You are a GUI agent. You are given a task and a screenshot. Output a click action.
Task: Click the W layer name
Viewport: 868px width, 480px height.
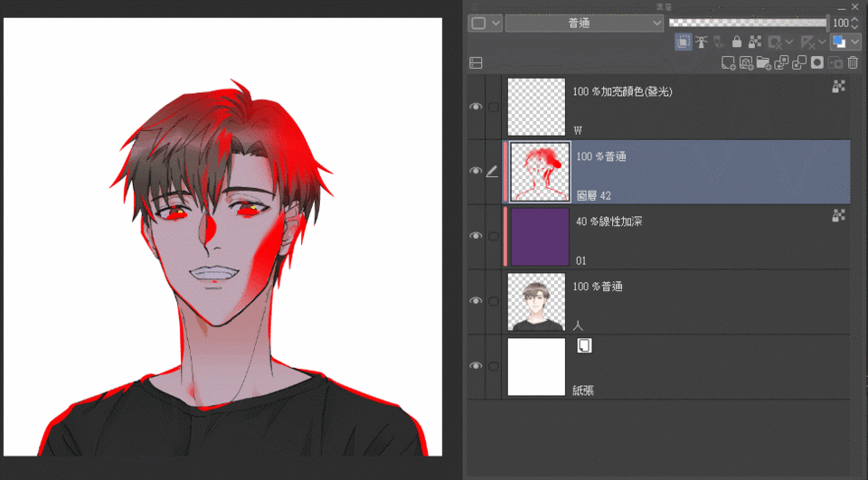click(x=578, y=131)
